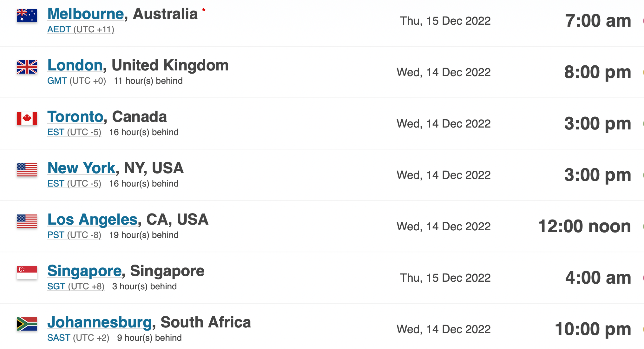
Task: Click the South Africa flag icon
Action: click(27, 324)
